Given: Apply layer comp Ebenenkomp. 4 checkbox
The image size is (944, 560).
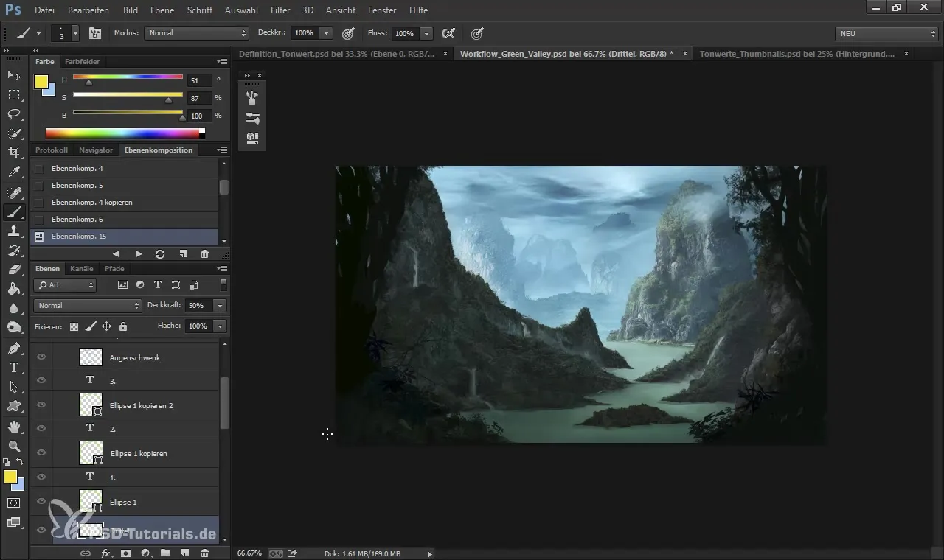Looking at the screenshot, I should pyautogui.click(x=39, y=169).
